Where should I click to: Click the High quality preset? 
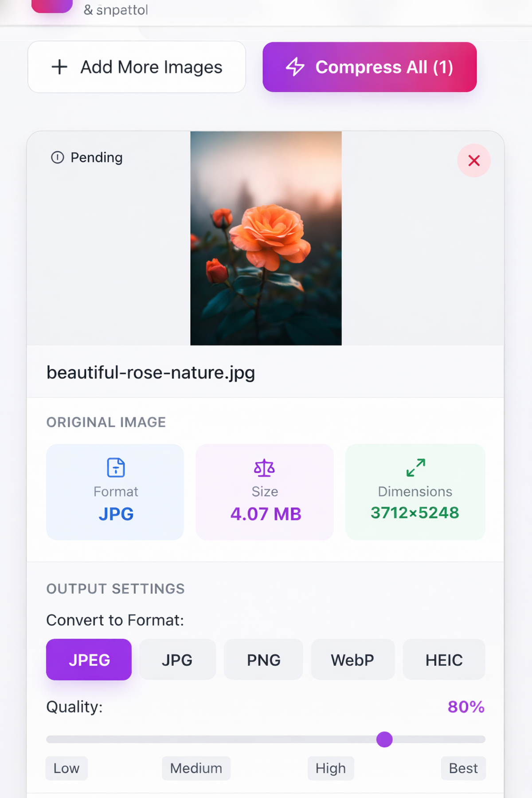(x=331, y=768)
